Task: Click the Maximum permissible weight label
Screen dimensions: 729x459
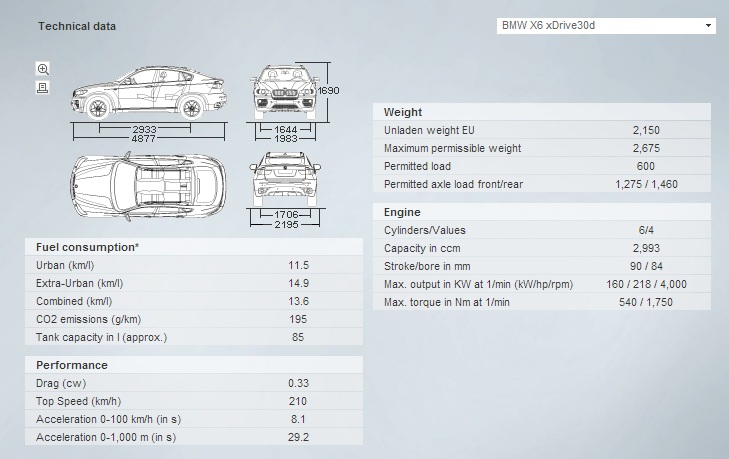Action: click(x=452, y=148)
